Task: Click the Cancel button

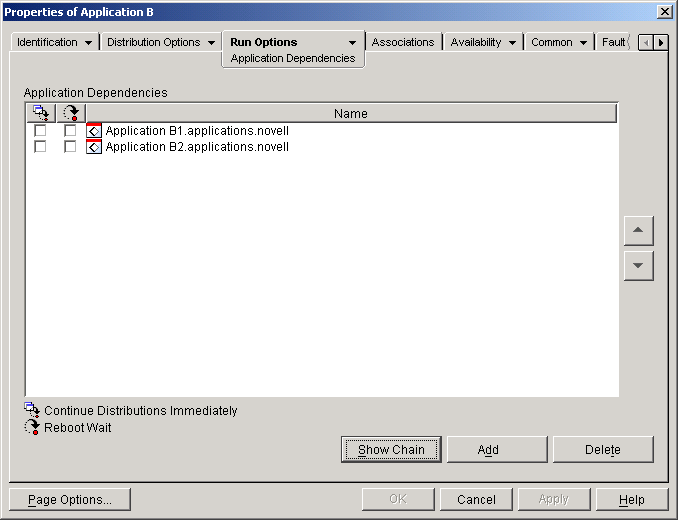Action: coord(476,500)
